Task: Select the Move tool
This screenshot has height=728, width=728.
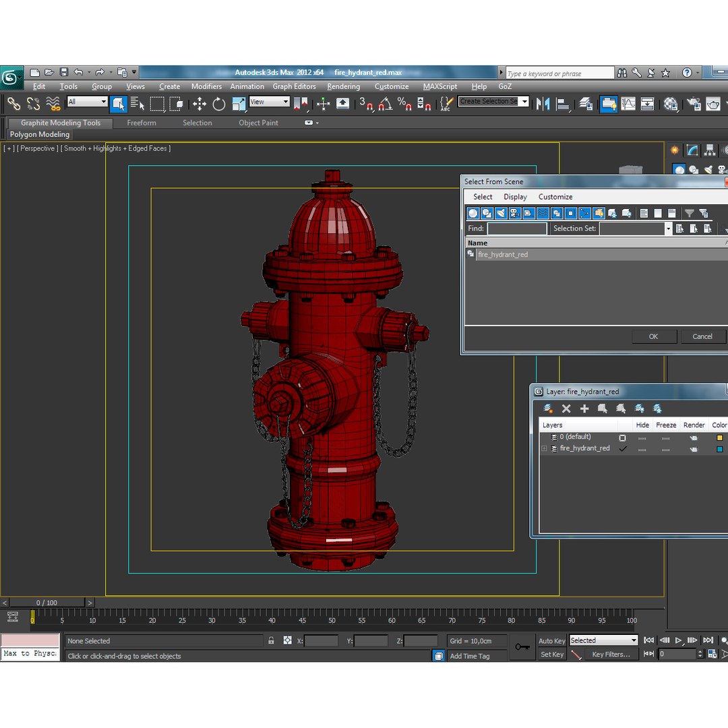Action: (x=200, y=104)
